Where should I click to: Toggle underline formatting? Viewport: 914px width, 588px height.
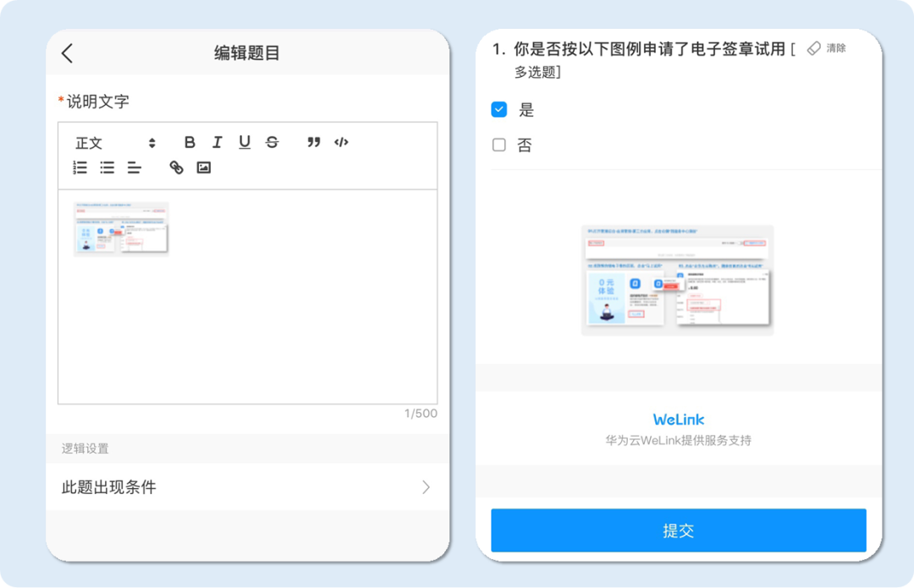[245, 142]
